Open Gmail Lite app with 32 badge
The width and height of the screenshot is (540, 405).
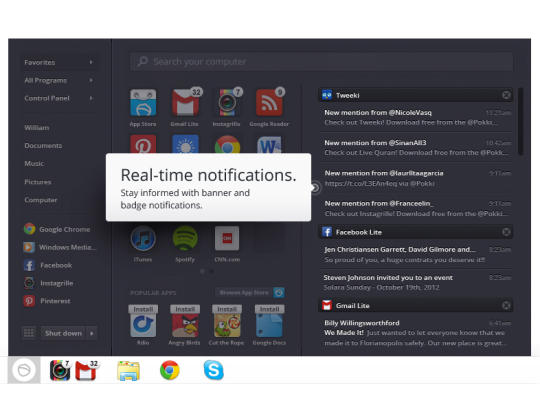pos(186,102)
